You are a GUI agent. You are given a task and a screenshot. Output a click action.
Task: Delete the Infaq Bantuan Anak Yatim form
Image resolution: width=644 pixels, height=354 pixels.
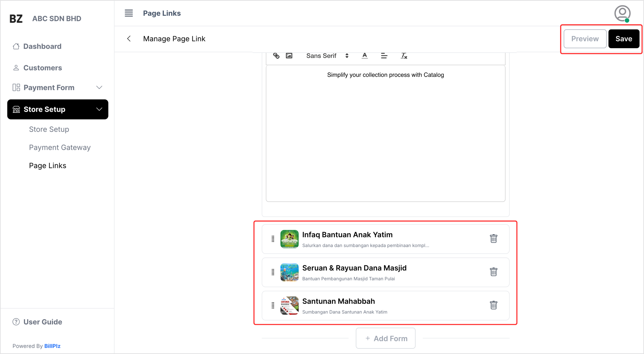click(493, 238)
